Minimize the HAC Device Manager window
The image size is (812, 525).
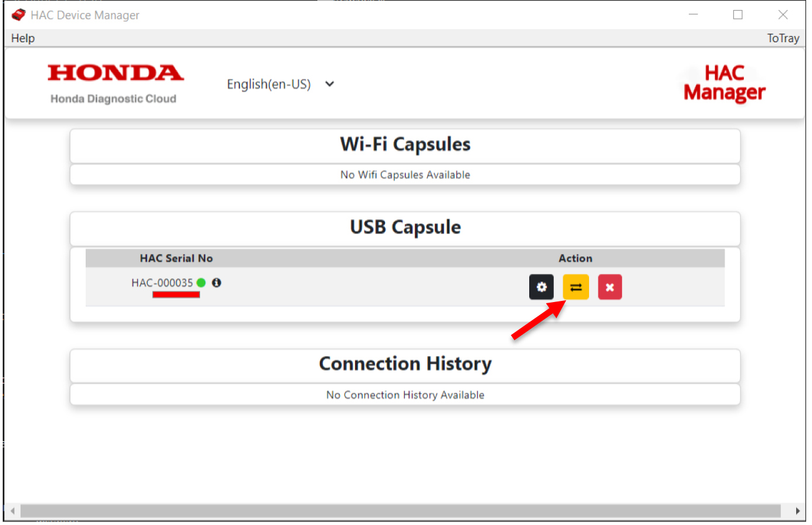(x=693, y=15)
